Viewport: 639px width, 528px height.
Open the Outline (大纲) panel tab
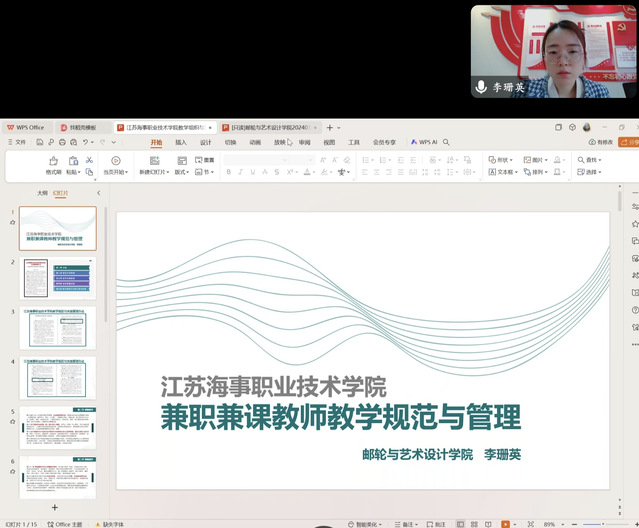click(42, 192)
